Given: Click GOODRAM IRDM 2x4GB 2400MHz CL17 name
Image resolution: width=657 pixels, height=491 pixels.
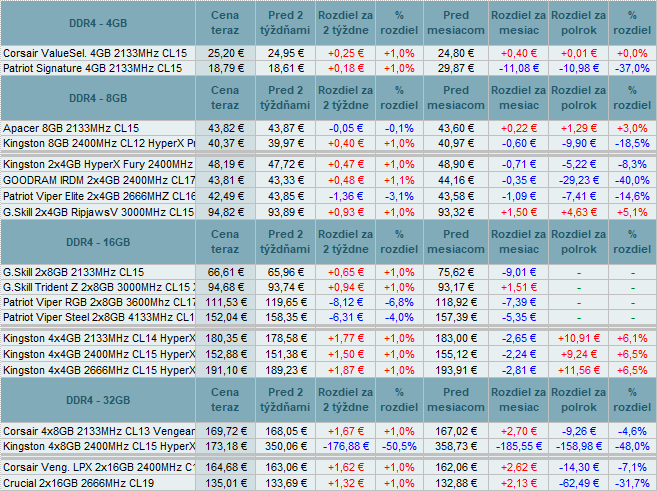Looking at the screenshot, I should click(x=99, y=180).
